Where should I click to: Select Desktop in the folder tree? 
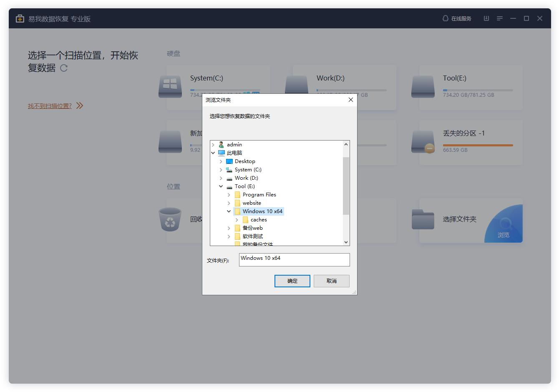tap(244, 161)
